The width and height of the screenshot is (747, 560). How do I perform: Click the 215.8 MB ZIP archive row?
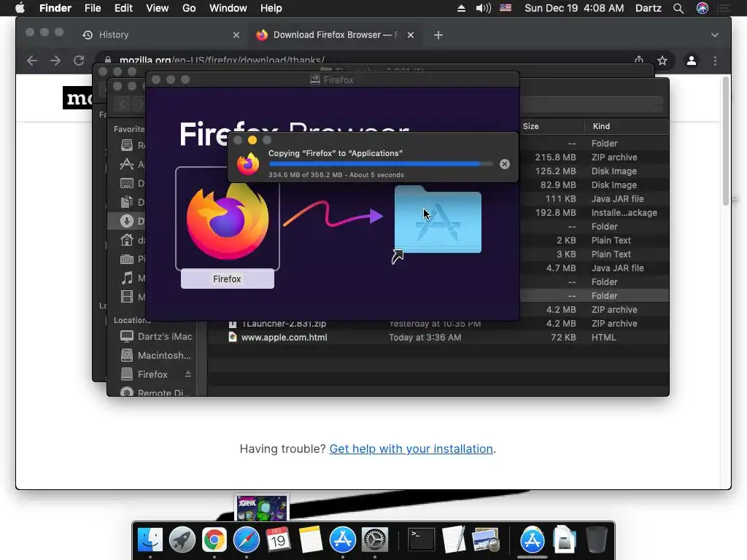click(594, 157)
